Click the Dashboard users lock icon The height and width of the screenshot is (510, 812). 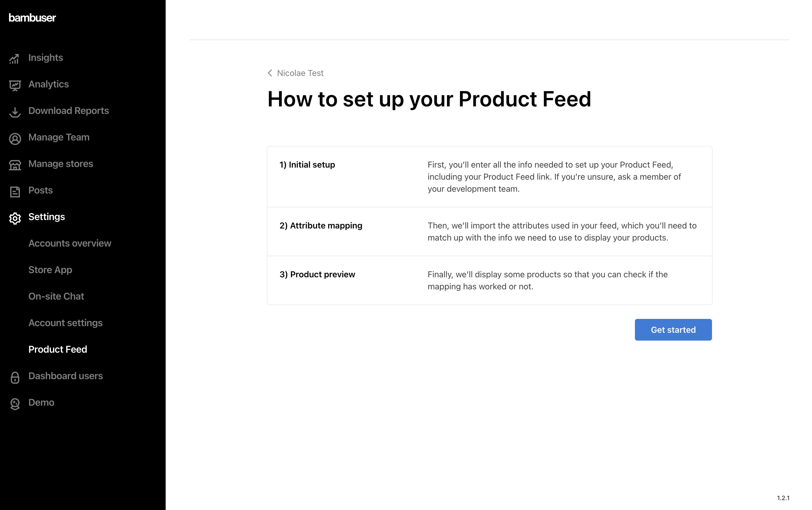[14, 377]
